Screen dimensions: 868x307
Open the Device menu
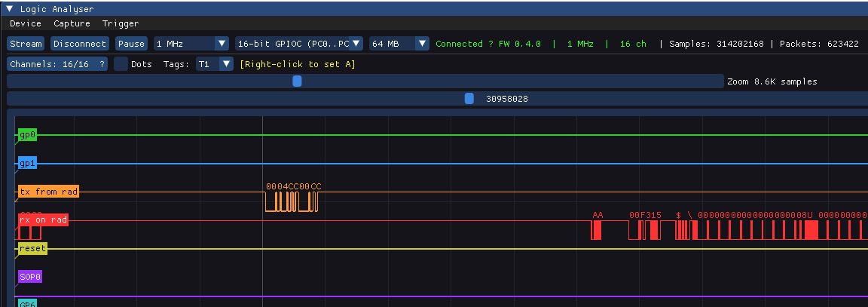26,23
